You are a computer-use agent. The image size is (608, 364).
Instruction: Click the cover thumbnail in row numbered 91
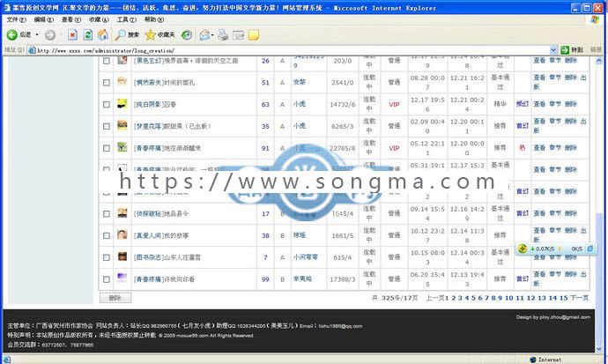pos(122,147)
